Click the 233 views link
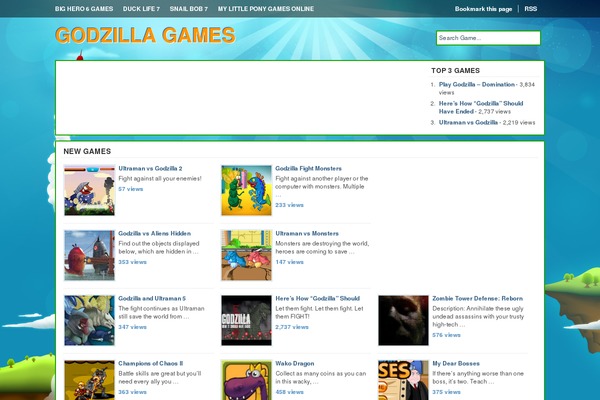This screenshot has width=600, height=400. 289,205
